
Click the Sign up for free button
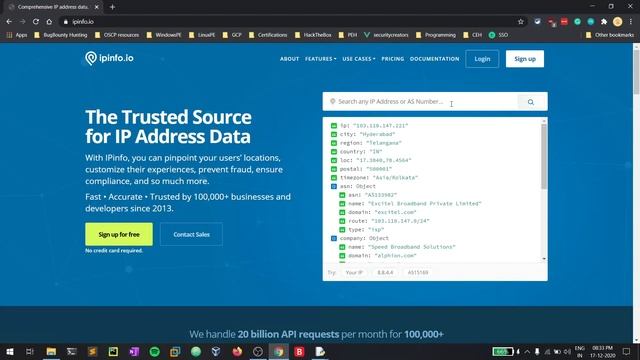119,234
